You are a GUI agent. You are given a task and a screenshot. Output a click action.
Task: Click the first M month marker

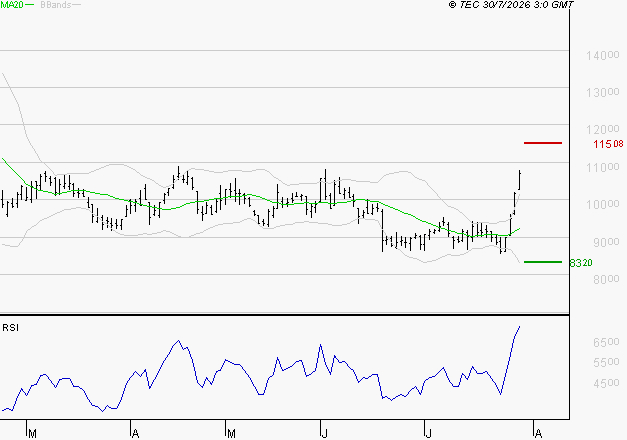click(32, 433)
